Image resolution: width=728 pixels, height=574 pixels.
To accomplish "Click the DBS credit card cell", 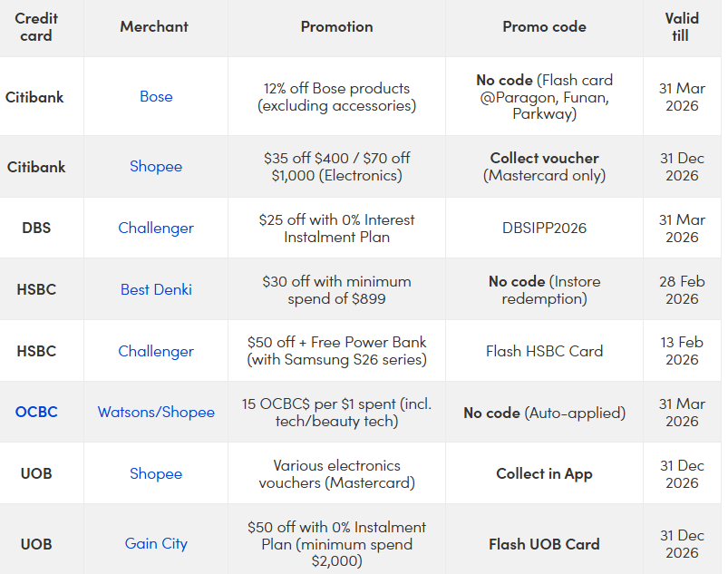I will [x=36, y=228].
